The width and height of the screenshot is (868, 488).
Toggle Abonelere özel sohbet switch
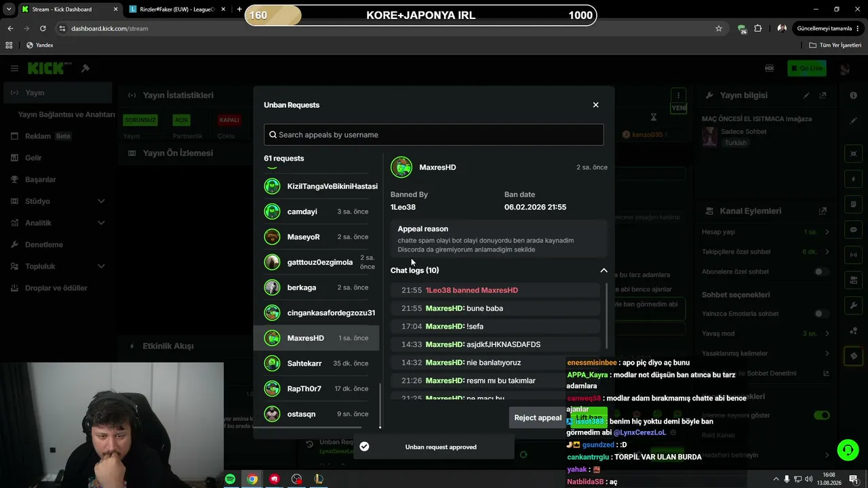click(x=821, y=272)
